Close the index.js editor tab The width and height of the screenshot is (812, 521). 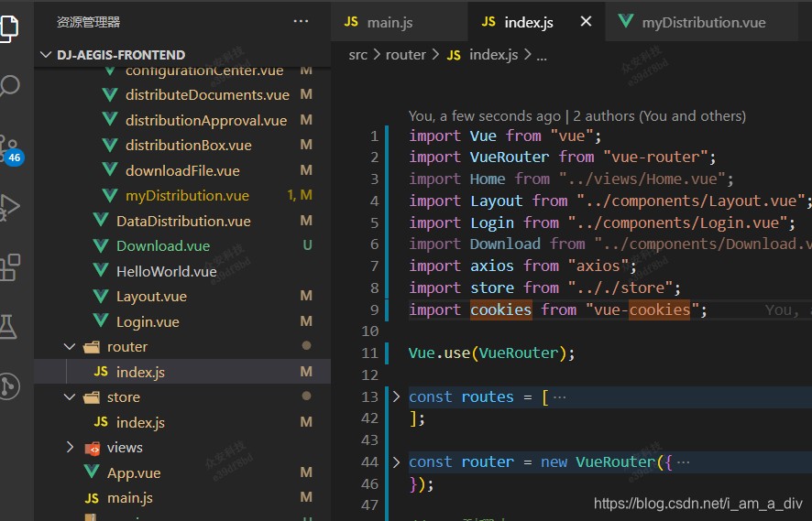(587, 22)
